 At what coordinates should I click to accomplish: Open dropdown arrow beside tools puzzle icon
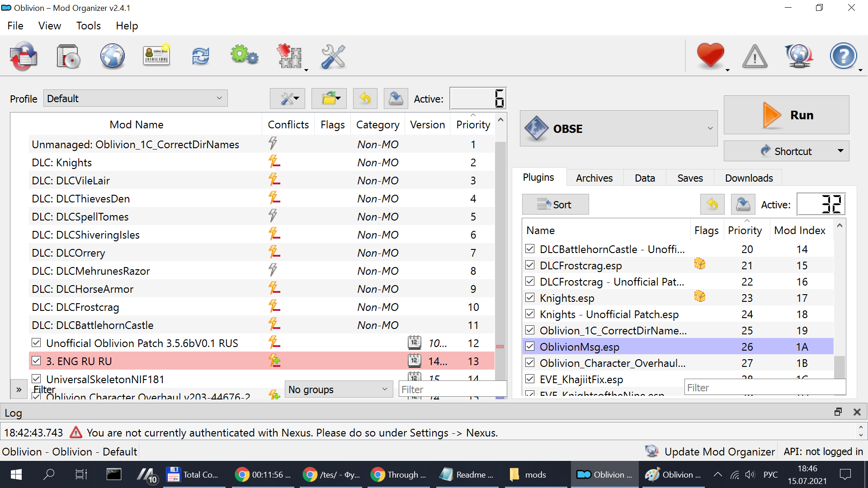coord(306,70)
